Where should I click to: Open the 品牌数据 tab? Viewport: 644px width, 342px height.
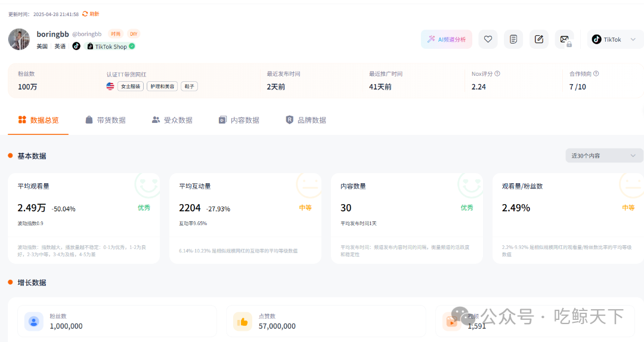tap(306, 120)
